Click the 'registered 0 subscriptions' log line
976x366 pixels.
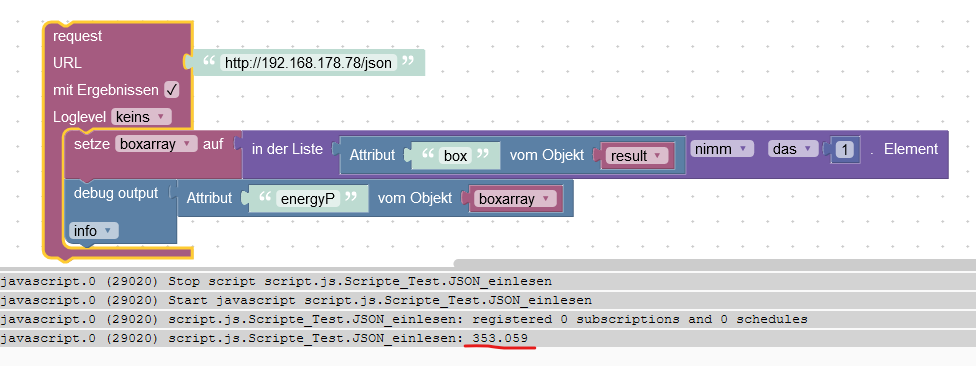click(x=488, y=319)
